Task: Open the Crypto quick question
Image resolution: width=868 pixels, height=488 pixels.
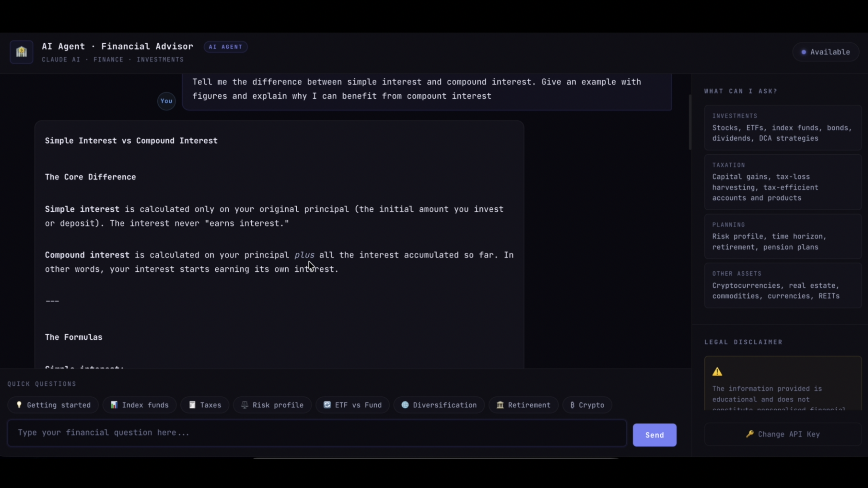Action: (587, 405)
